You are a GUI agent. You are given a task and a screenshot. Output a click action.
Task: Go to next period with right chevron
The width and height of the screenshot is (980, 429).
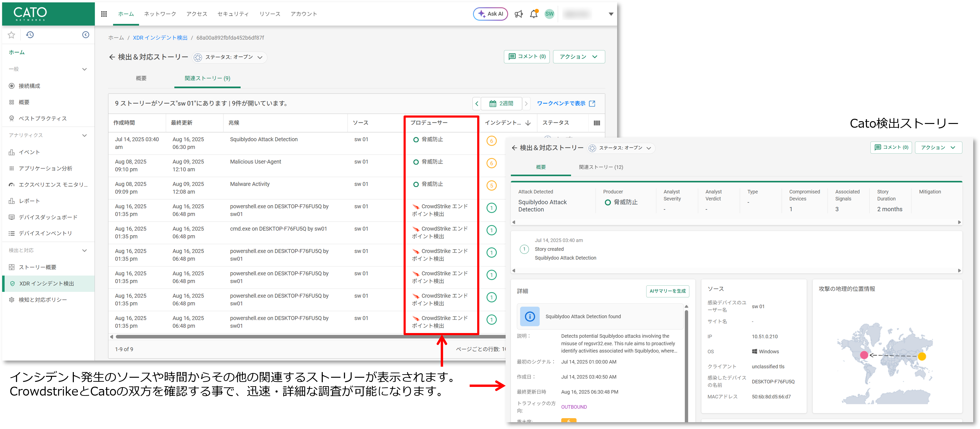coord(526,103)
